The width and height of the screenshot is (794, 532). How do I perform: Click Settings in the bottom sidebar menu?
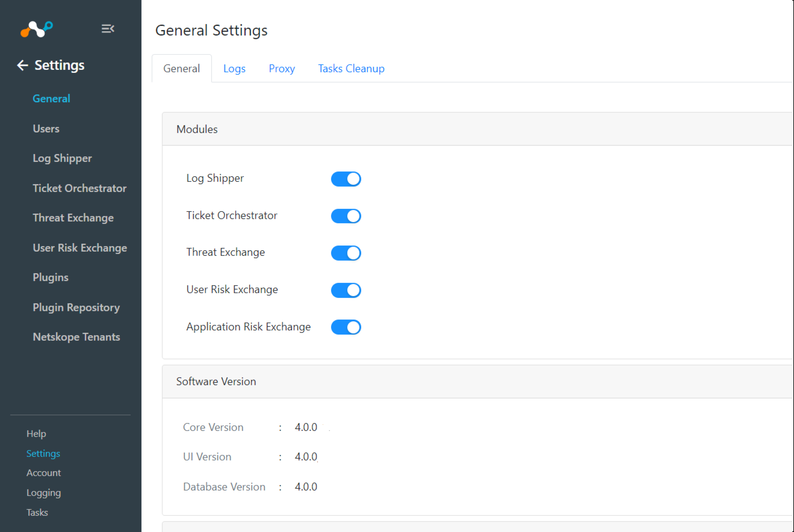43,453
